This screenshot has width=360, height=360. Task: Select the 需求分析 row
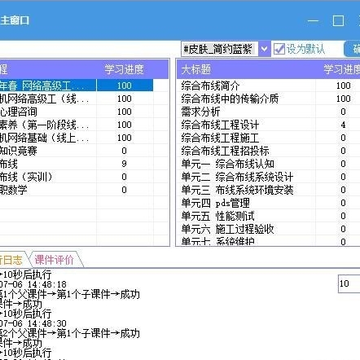point(269,112)
